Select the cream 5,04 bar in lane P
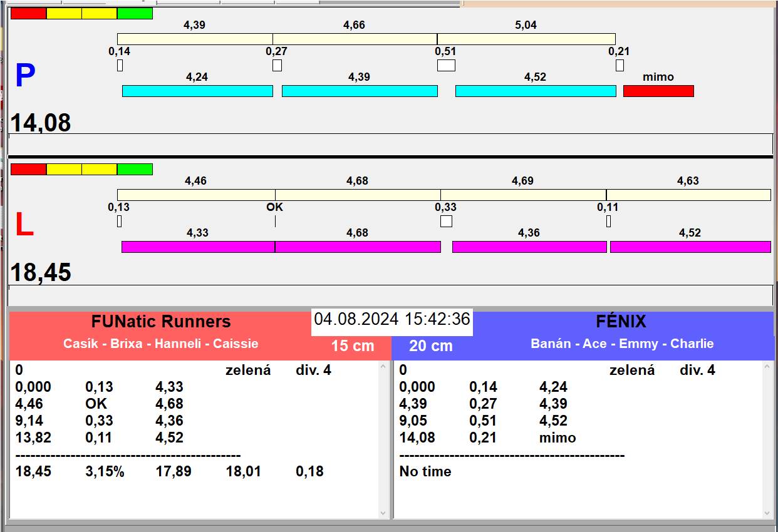778x532 pixels. (x=526, y=39)
